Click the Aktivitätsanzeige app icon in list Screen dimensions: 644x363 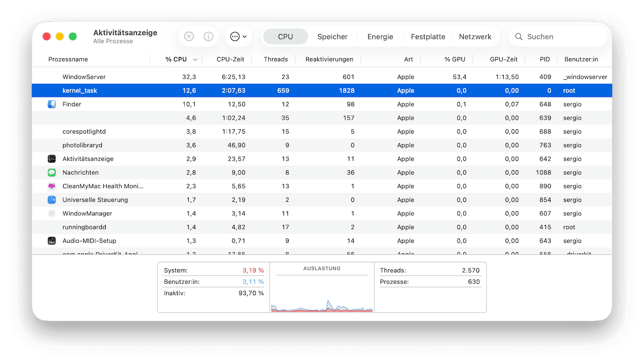click(x=52, y=159)
